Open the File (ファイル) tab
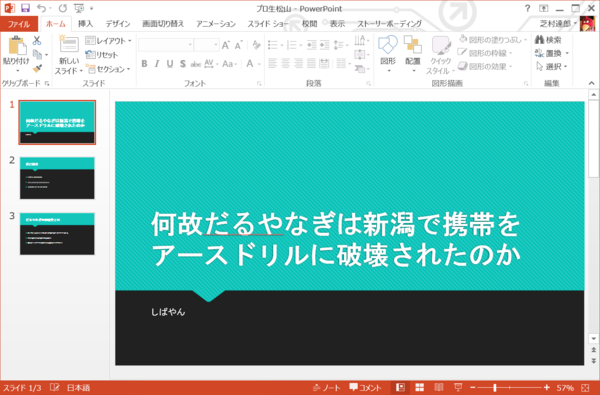 (19, 24)
